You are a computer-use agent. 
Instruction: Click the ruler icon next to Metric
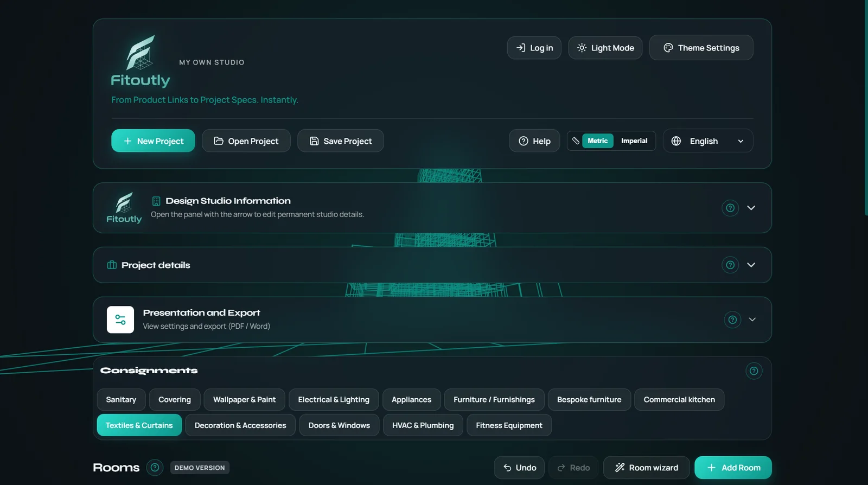[x=576, y=141]
